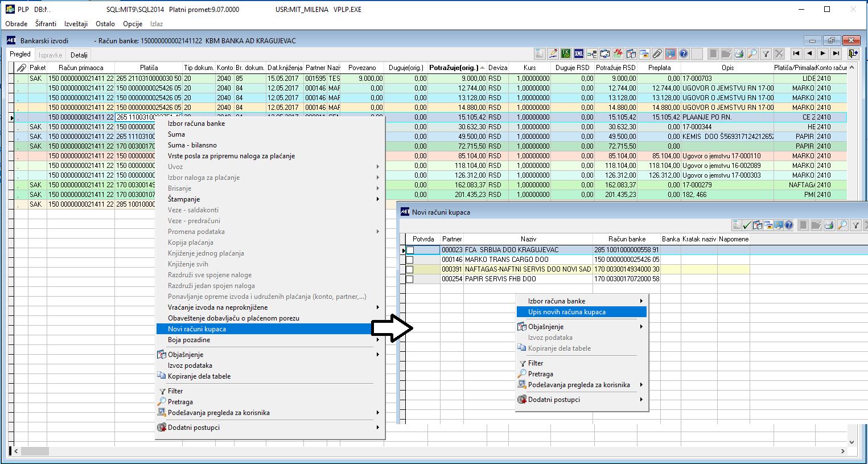Expand Objašnjenje submenu in the left context menu
Image resolution: width=868 pixels, height=464 pixels.
pos(270,355)
